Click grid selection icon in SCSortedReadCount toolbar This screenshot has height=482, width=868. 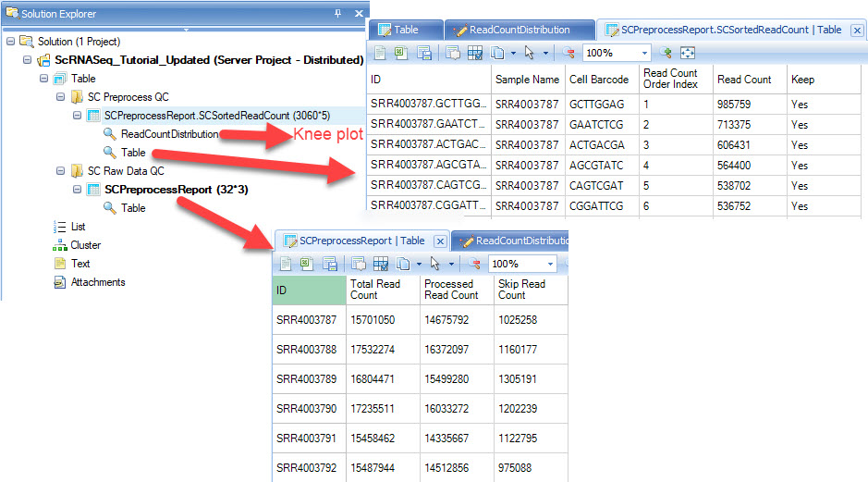pos(475,53)
